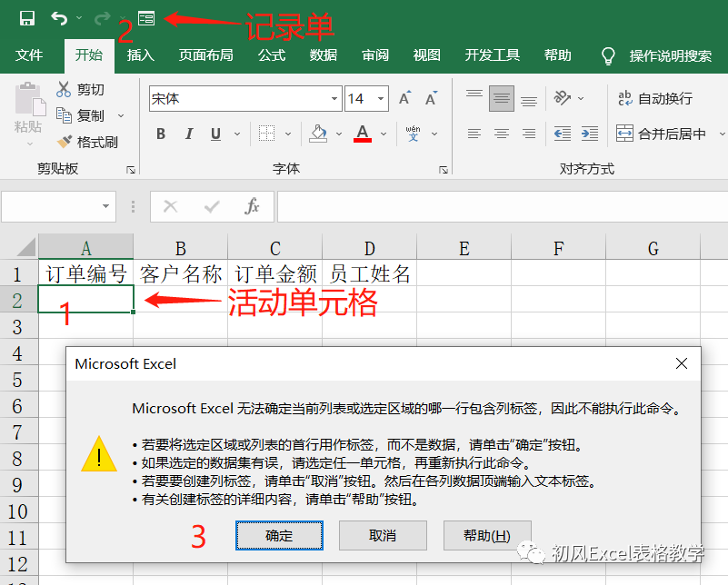Screen dimensions: 728x585
Task: Click the Redo arrow icon
Action: point(102,18)
